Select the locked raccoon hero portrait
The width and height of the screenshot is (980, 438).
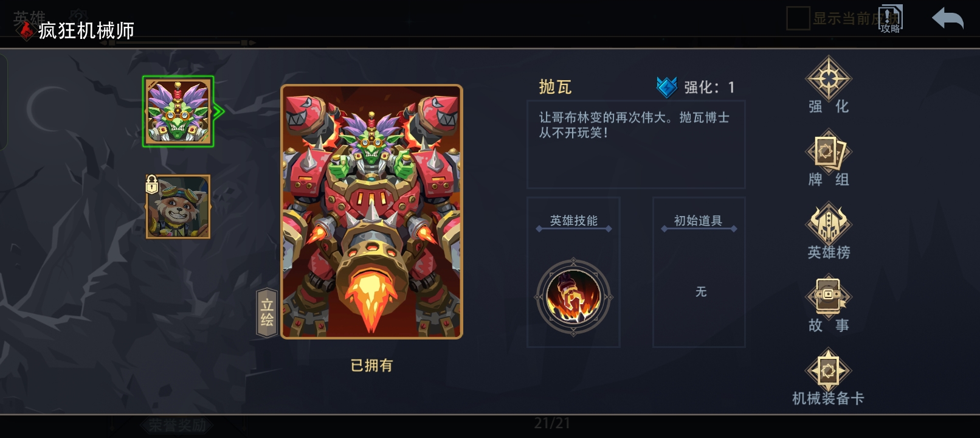pyautogui.click(x=178, y=207)
